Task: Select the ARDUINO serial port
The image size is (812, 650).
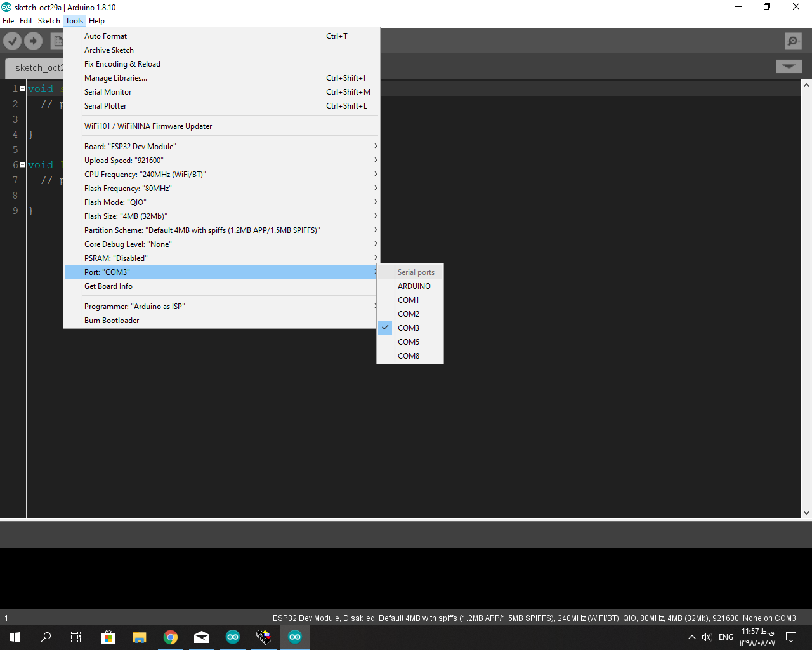Action: coord(410,286)
